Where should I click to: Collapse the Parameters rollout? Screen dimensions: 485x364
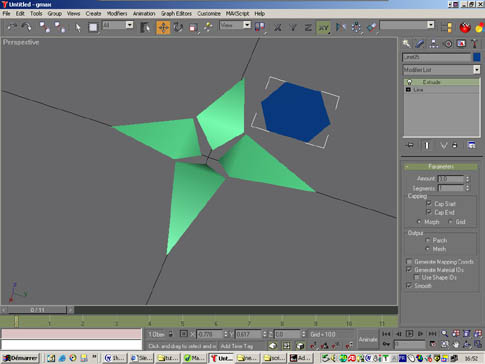tap(441, 166)
